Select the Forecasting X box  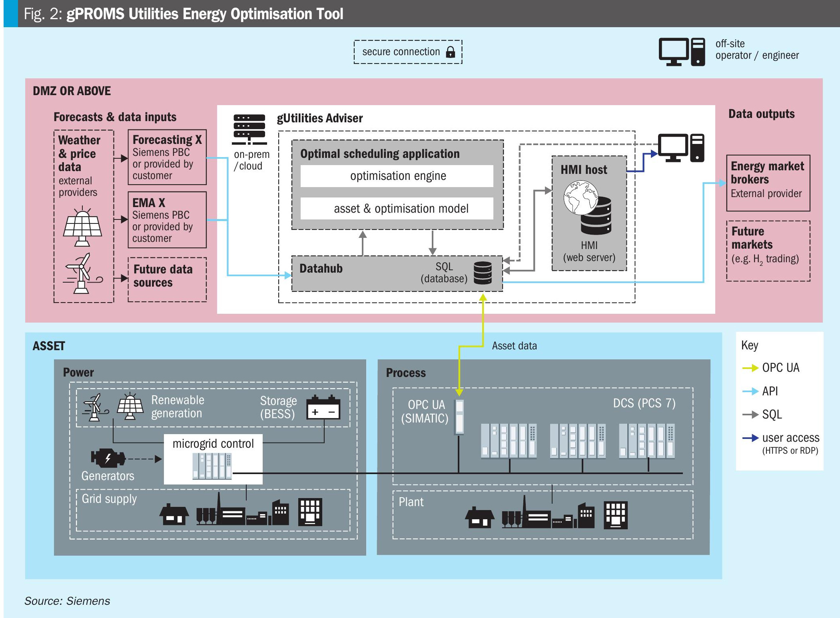(167, 157)
